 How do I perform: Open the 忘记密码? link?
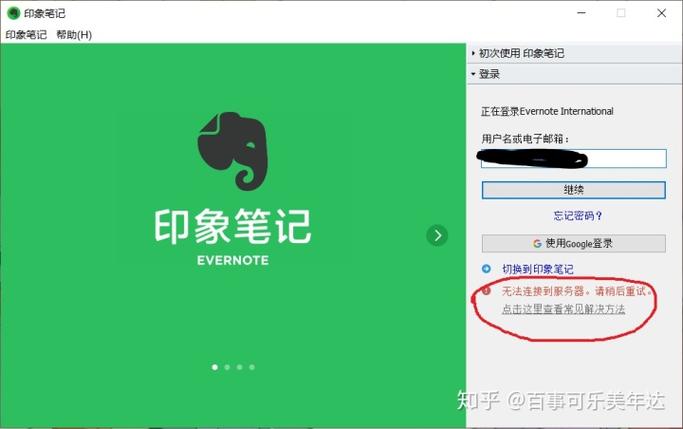[578, 216]
